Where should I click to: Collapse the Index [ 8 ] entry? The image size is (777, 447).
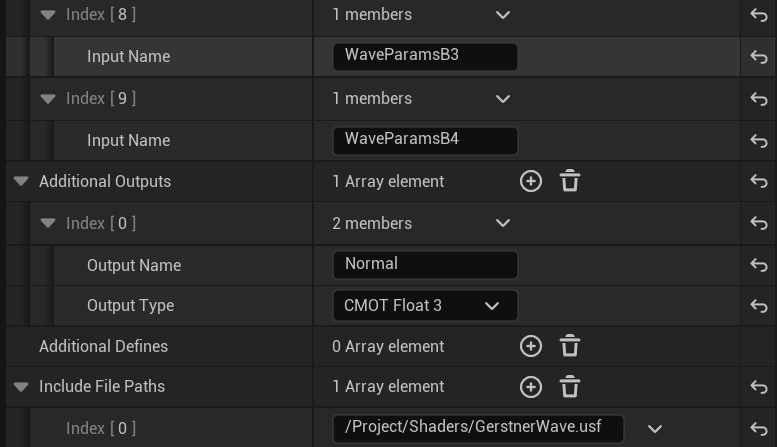(x=48, y=15)
